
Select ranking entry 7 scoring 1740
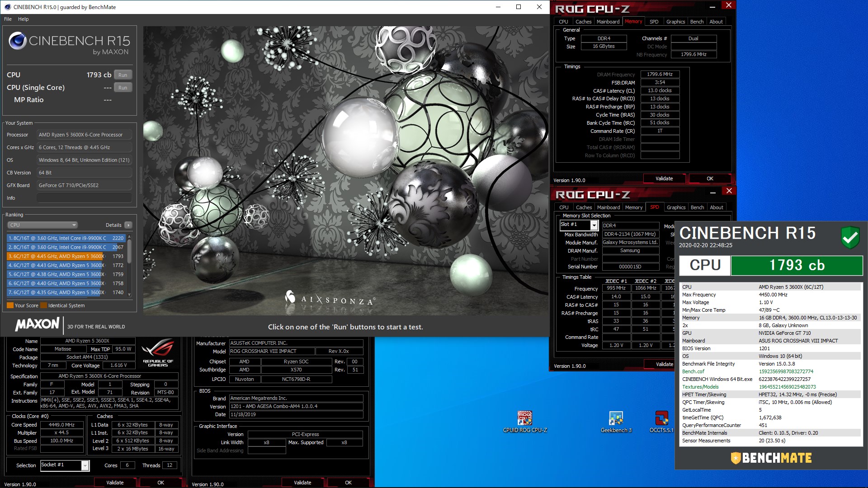click(66, 292)
